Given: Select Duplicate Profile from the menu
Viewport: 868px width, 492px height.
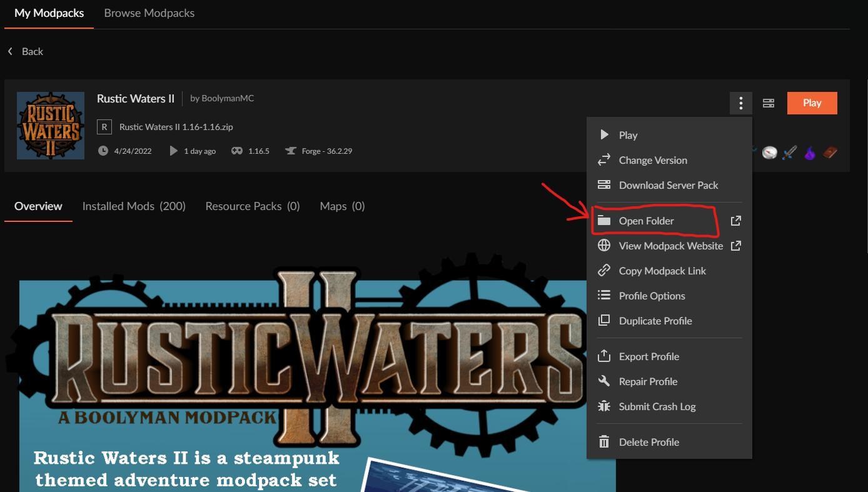Looking at the screenshot, I should pyautogui.click(x=655, y=321).
